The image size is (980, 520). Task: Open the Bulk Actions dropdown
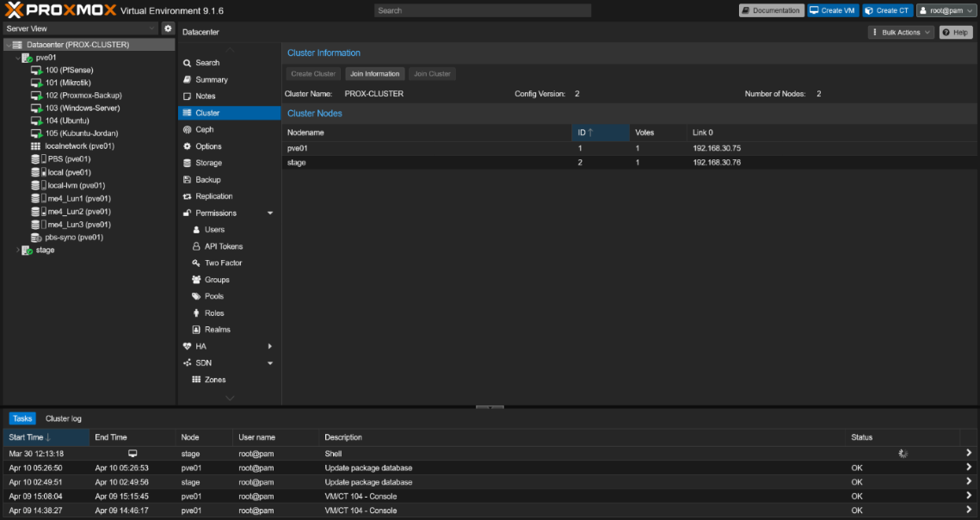pos(901,32)
